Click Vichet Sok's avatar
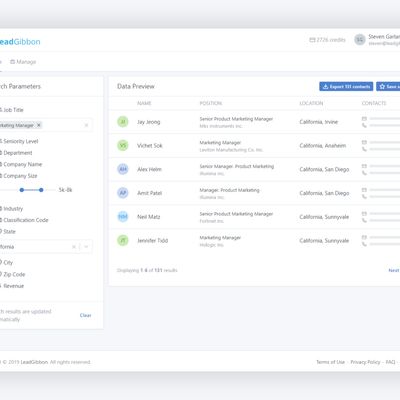The height and width of the screenshot is (400, 400). pyautogui.click(x=123, y=145)
